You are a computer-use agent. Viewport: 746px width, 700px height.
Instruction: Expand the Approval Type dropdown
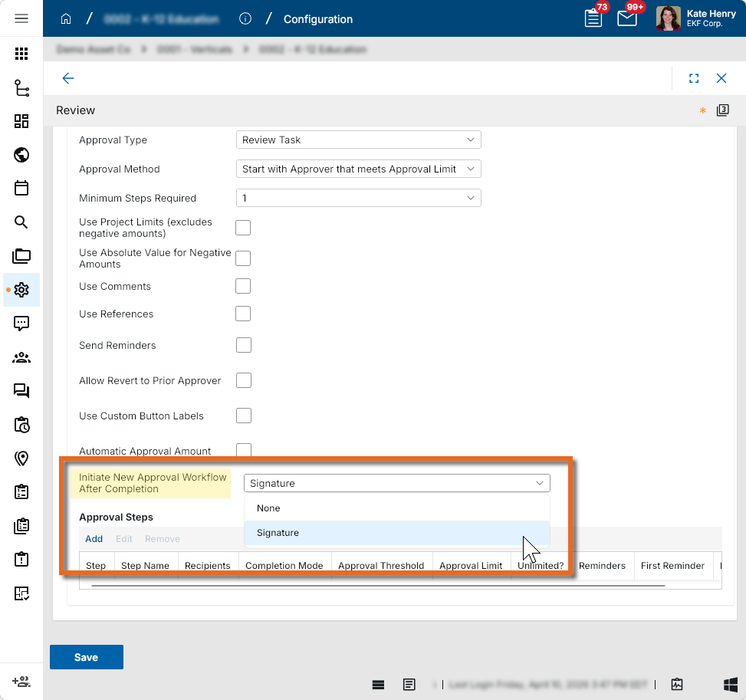(x=358, y=140)
